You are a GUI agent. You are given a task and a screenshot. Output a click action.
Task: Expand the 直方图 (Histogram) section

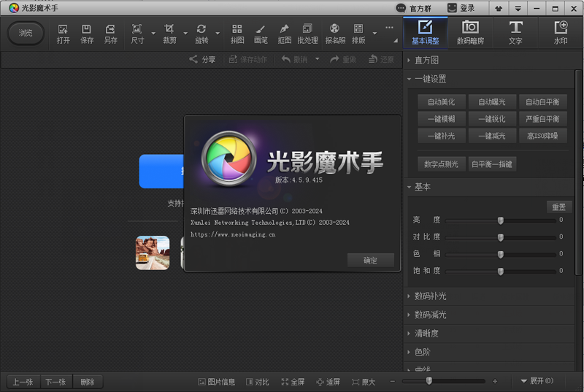pos(426,60)
